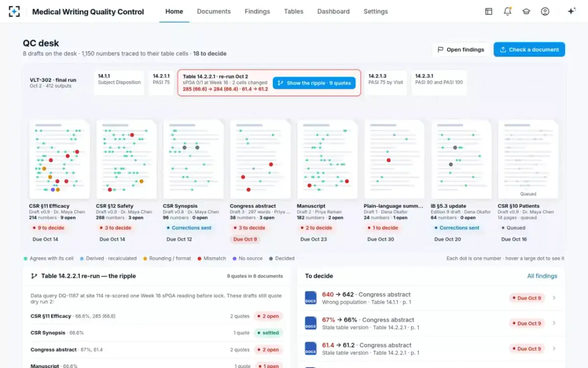The image size is (588, 368).
Task: Click the app logo icon
Action: tap(15, 11)
